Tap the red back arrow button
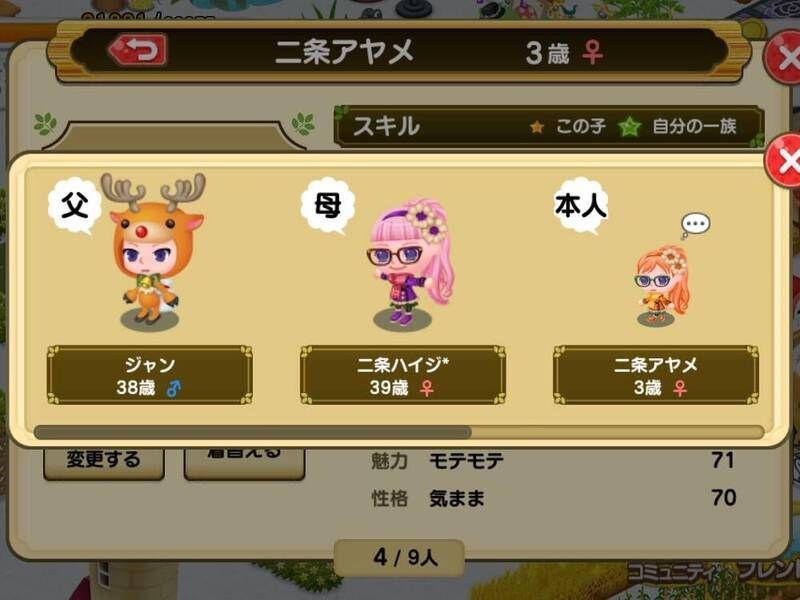The height and width of the screenshot is (600, 800). [x=138, y=50]
